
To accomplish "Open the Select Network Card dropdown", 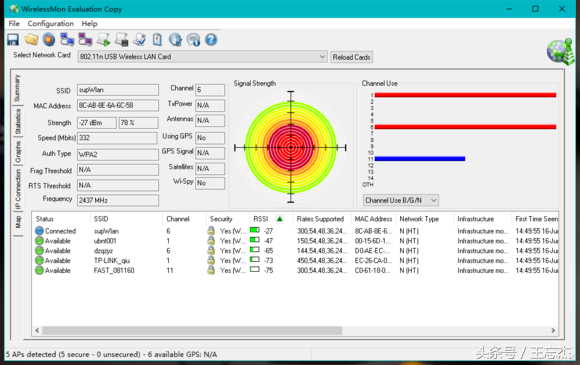I will tap(202, 57).
